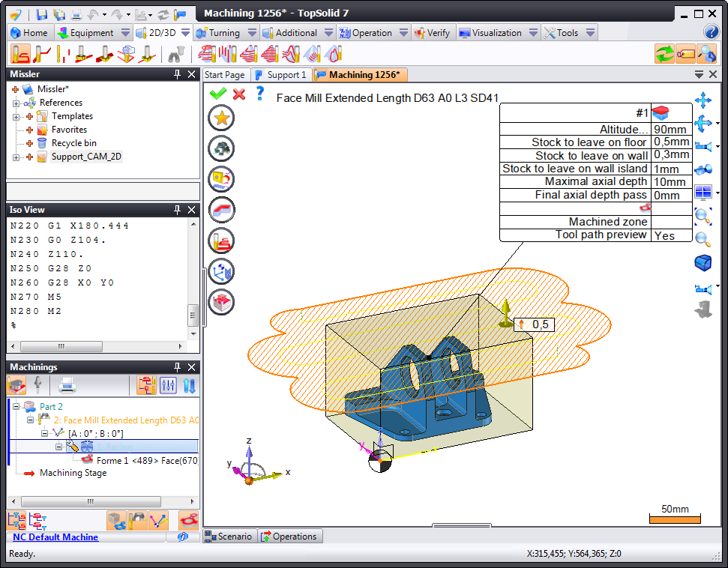The width and height of the screenshot is (728, 568).
Task: Click the star favorites circular icon
Action: 221,118
